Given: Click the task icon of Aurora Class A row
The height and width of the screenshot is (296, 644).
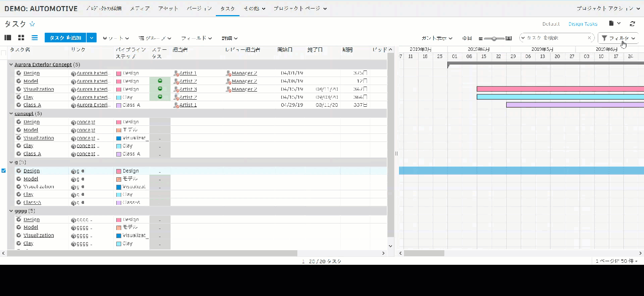Looking at the screenshot, I should point(19,105).
